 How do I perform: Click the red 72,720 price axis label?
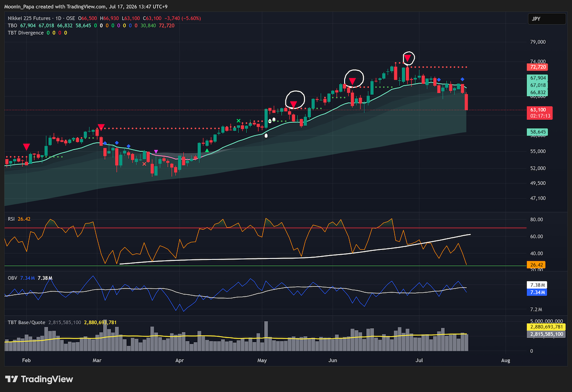[538, 67]
